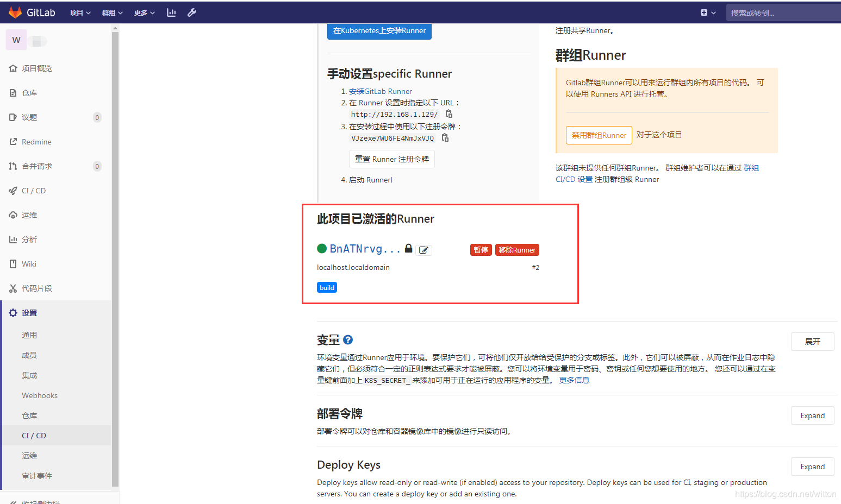The image size is (841, 504).
Task: Click the question mark help icon beside 变量
Action: click(x=348, y=340)
